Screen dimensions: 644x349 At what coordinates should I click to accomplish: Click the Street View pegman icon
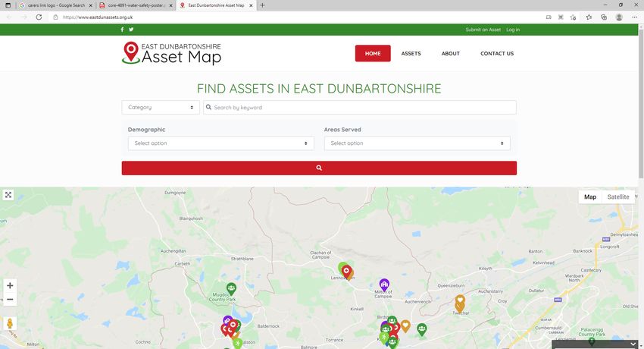[10, 323]
